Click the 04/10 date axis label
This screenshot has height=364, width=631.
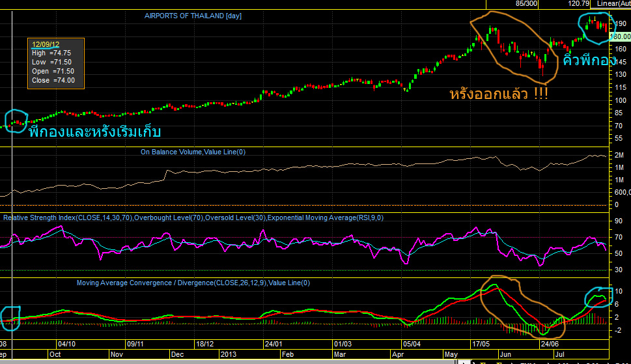point(67,344)
